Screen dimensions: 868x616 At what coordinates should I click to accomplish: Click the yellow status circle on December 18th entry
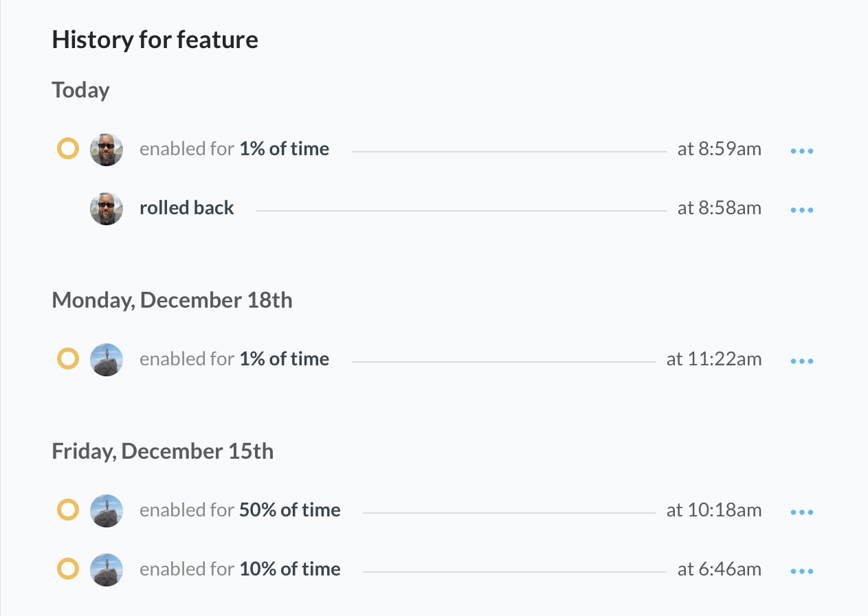tap(67, 358)
